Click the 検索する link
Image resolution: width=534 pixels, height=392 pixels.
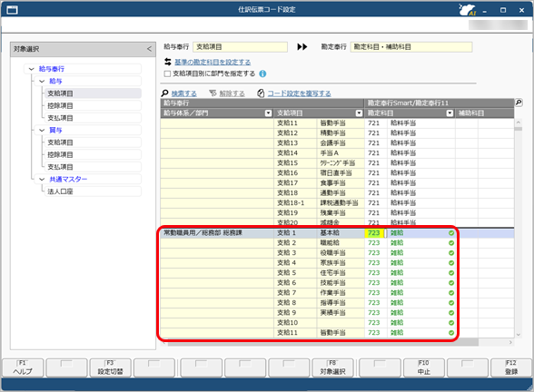click(183, 93)
